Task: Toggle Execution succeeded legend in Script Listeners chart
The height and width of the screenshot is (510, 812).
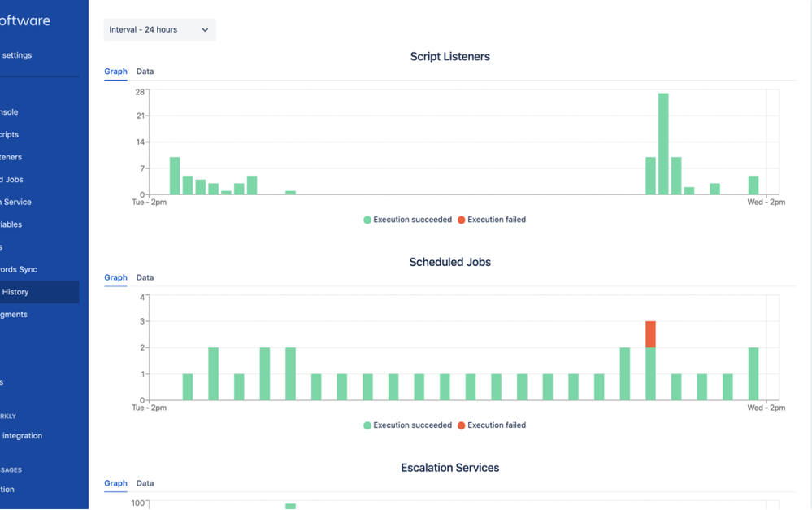Action: [x=407, y=220]
